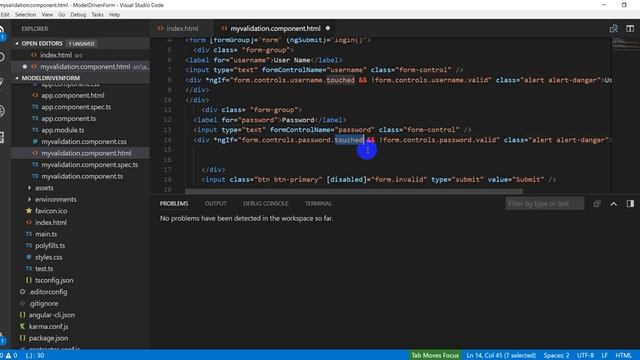Open .editorconfig file
This screenshot has width=640, height=360.
48,292
